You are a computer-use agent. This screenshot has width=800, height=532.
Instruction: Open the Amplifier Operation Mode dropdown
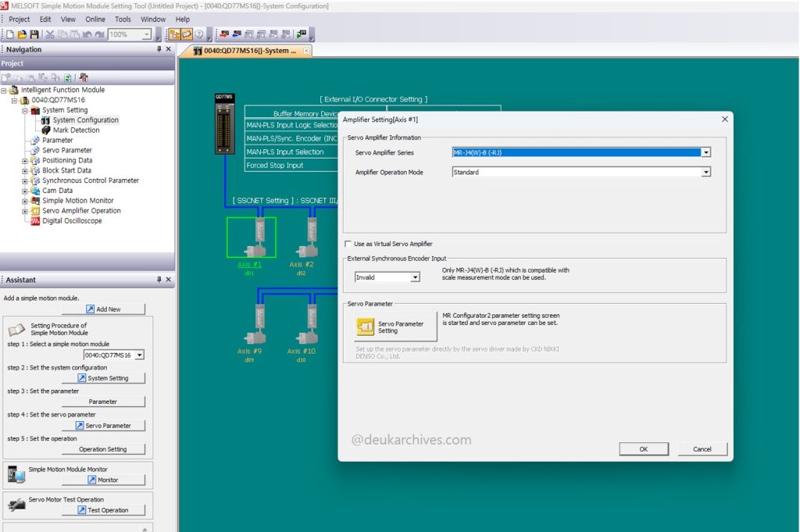coord(706,173)
